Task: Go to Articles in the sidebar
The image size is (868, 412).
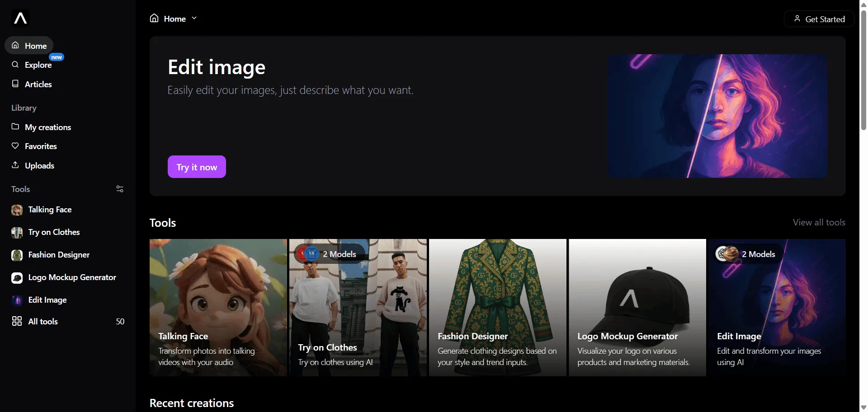Action: tap(38, 84)
